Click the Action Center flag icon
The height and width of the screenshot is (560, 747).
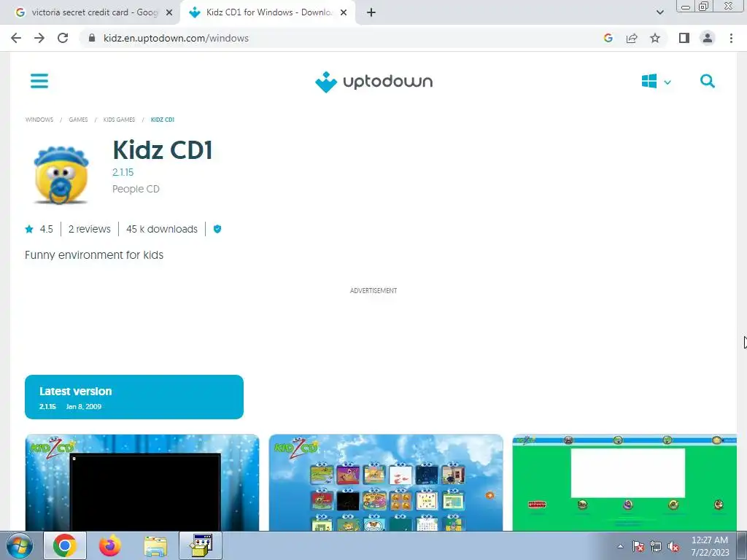tap(638, 547)
